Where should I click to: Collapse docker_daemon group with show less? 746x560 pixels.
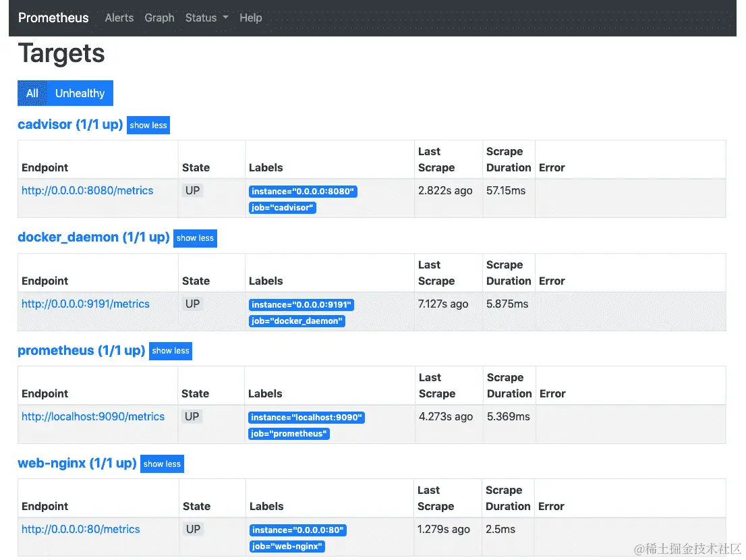pos(195,238)
